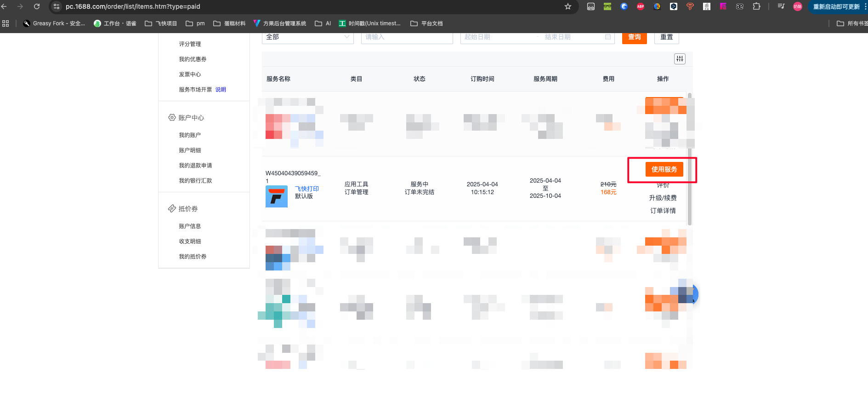Screen dimensions: 868x414
Task: Click the blue 说明 link
Action: pyautogui.click(x=221, y=90)
